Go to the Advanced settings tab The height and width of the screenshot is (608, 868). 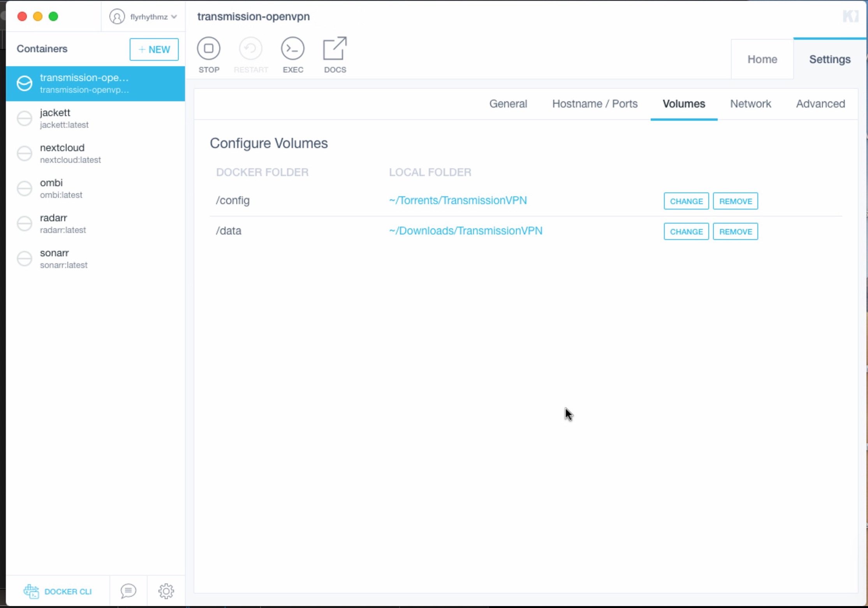[x=820, y=104]
